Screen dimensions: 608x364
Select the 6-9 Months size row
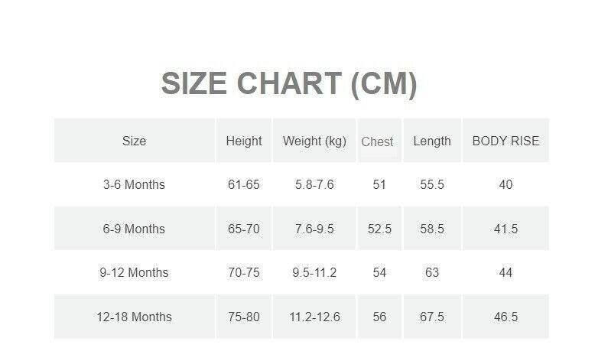click(x=134, y=229)
